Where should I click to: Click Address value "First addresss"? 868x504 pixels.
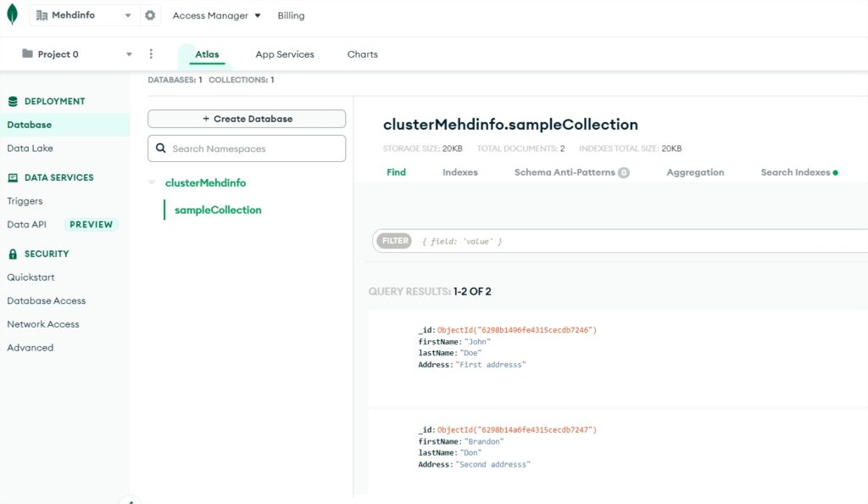coord(491,365)
